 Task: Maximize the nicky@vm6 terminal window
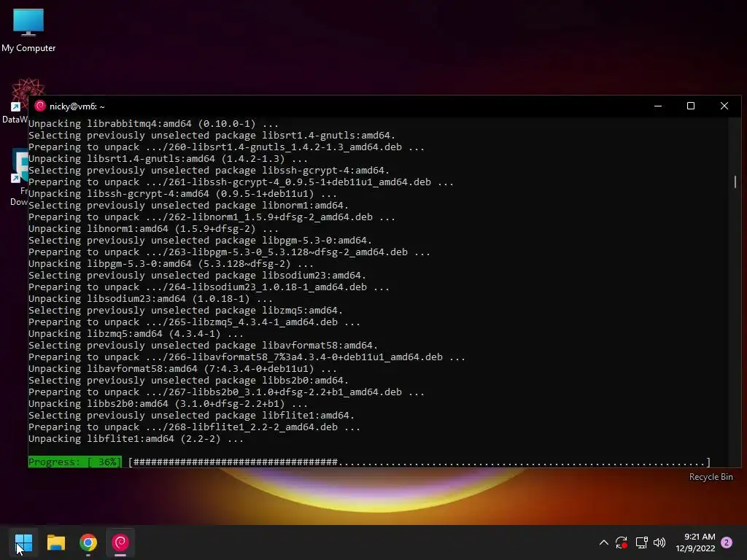[x=690, y=106]
